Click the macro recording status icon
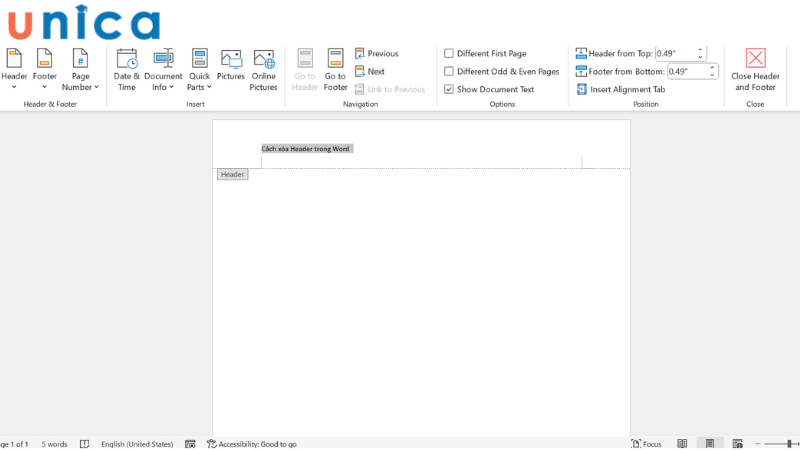The height and width of the screenshot is (450, 800). 190,444
